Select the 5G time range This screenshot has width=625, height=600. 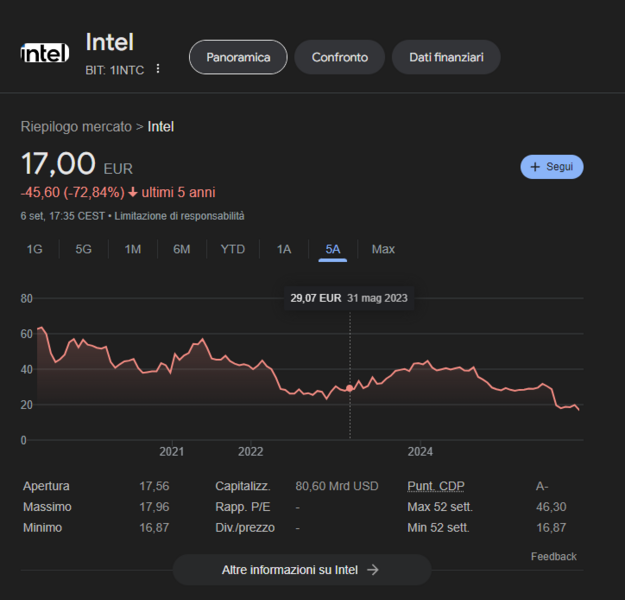tap(83, 249)
